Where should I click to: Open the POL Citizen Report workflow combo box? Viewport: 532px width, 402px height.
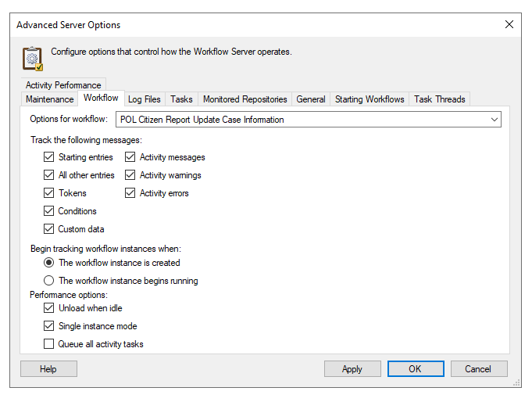(x=308, y=120)
